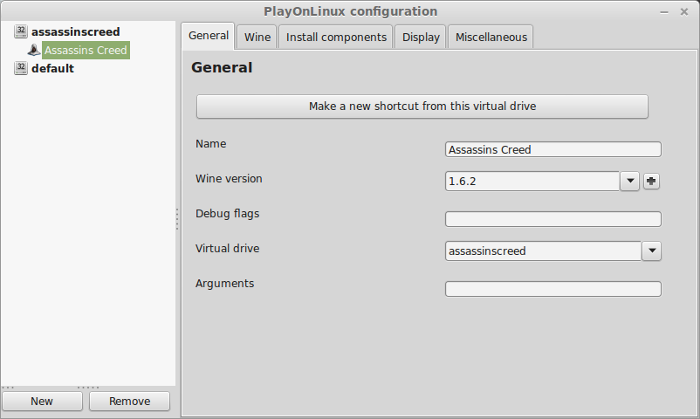Viewport: 700px width, 419px height.
Task: Click the sash handle between tree and settings
Action: 178,219
